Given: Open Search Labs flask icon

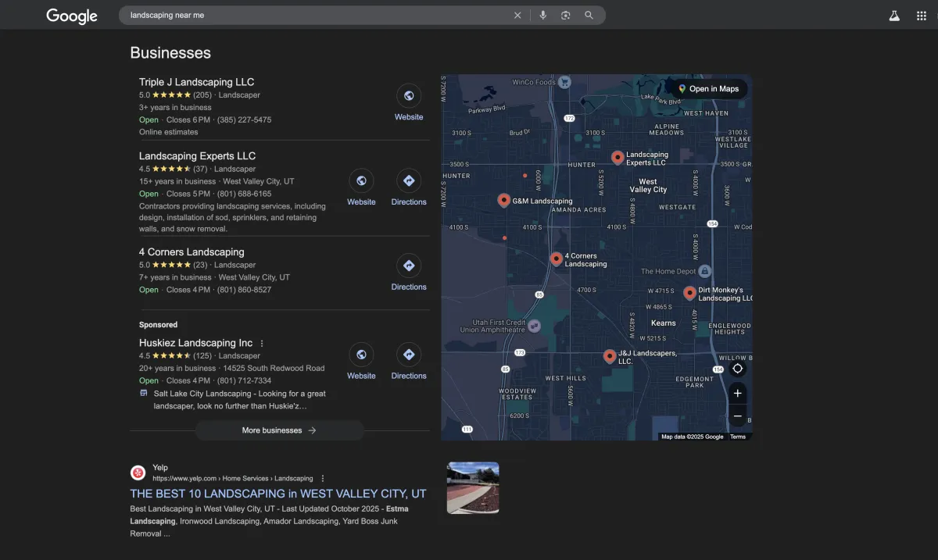Looking at the screenshot, I should [894, 16].
